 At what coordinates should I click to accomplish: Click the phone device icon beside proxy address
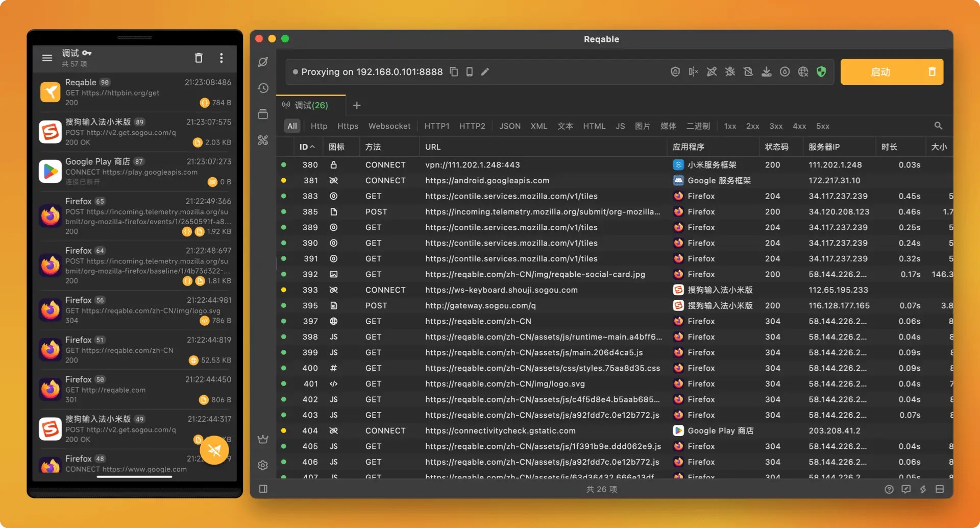470,72
